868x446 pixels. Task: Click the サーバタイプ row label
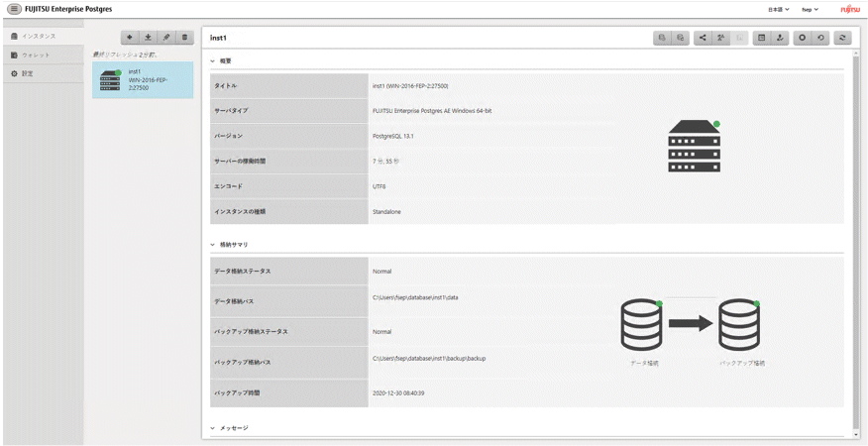point(232,111)
